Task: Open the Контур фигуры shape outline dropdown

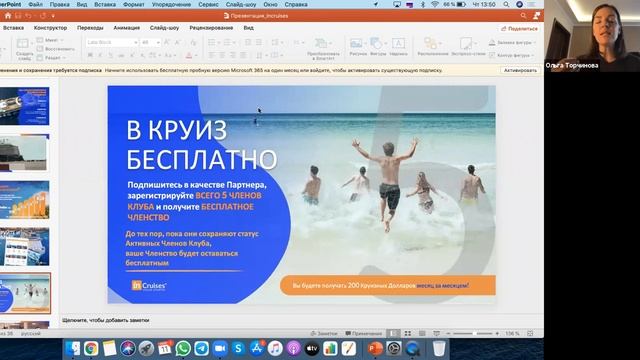Action: click(511, 55)
